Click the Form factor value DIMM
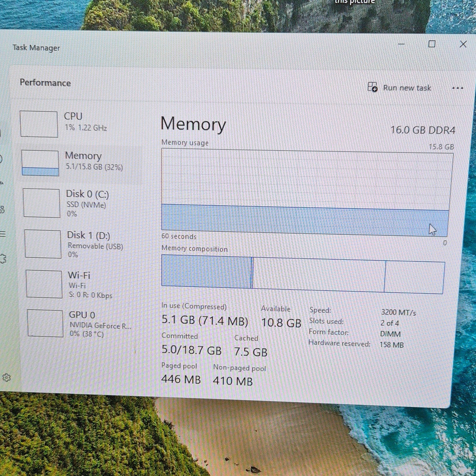Image resolution: width=476 pixels, height=476 pixels. 390,334
